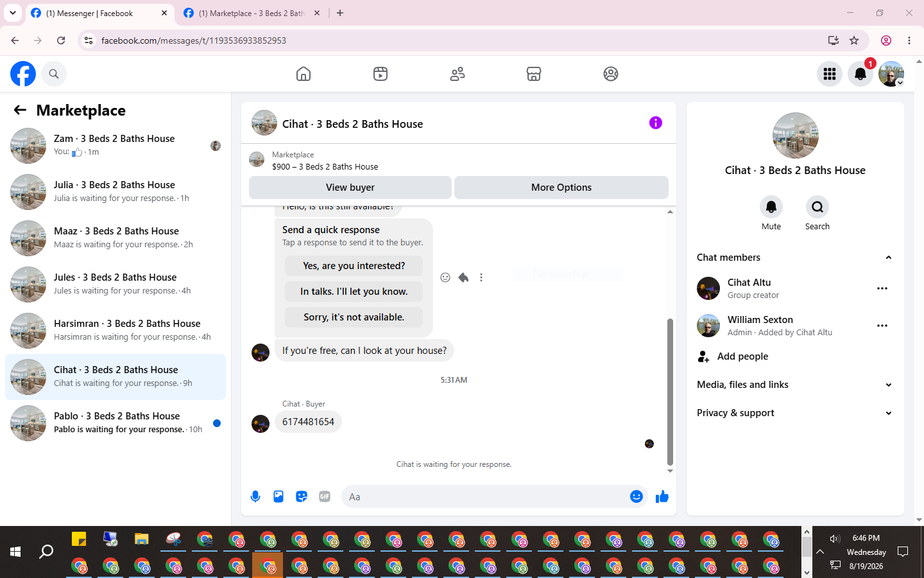Click the browser address bar URL
924x578 pixels.
(x=194, y=40)
